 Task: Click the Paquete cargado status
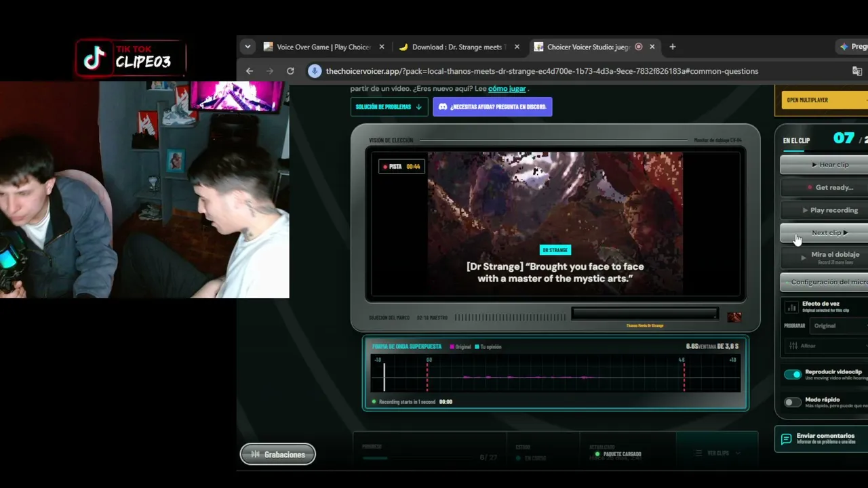(618, 454)
